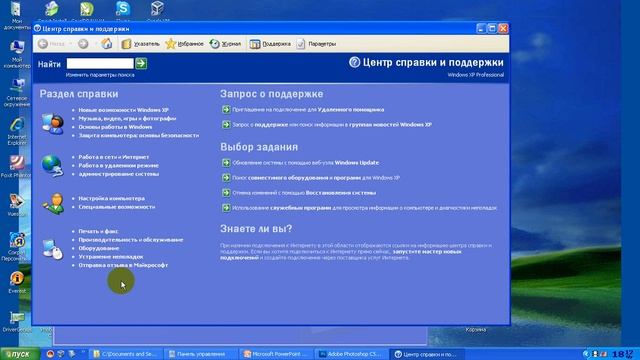Viewport: 640px width, 360px height.
Task: Open 'Музыка, видео, игры и фотографии' topic
Action: [x=127, y=118]
